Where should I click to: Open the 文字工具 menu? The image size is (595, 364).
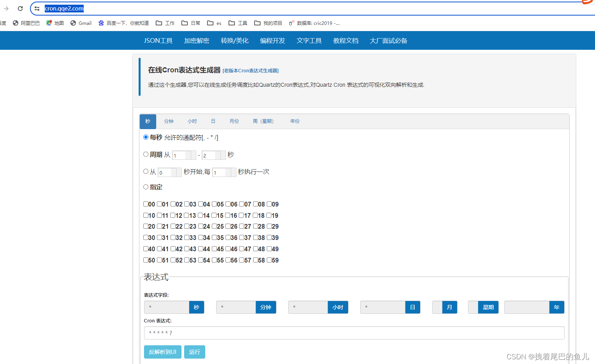(x=309, y=40)
